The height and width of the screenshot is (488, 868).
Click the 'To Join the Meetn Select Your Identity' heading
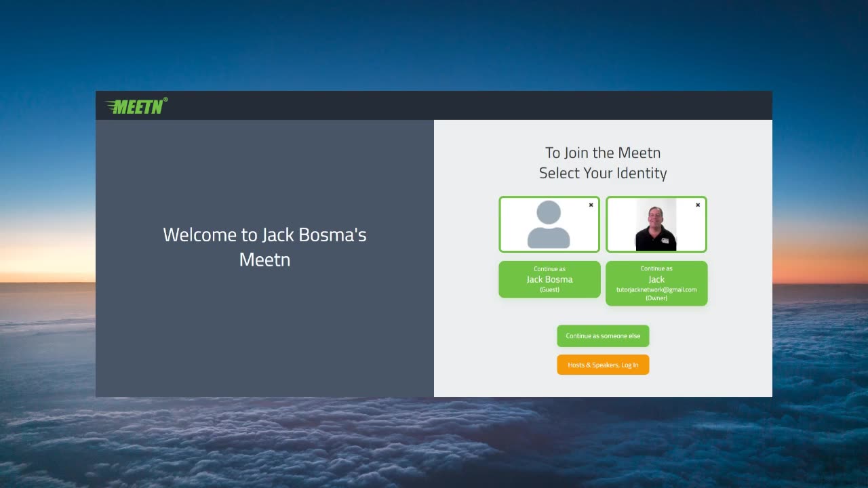click(603, 163)
